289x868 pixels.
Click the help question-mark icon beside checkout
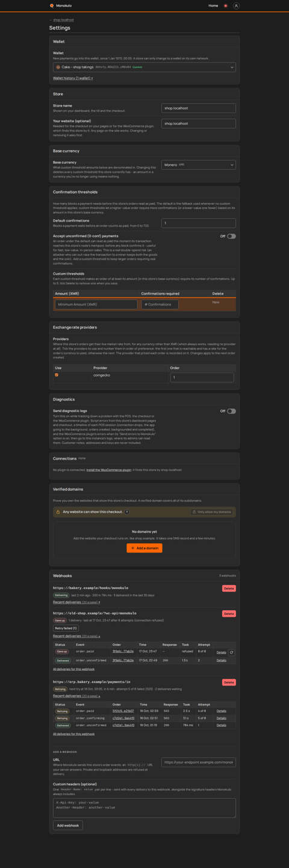coord(127,512)
